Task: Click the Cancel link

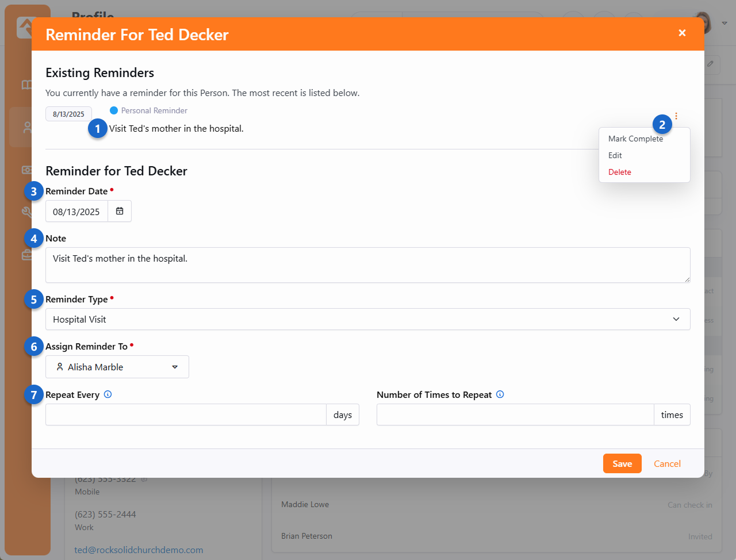Action: pos(667,463)
